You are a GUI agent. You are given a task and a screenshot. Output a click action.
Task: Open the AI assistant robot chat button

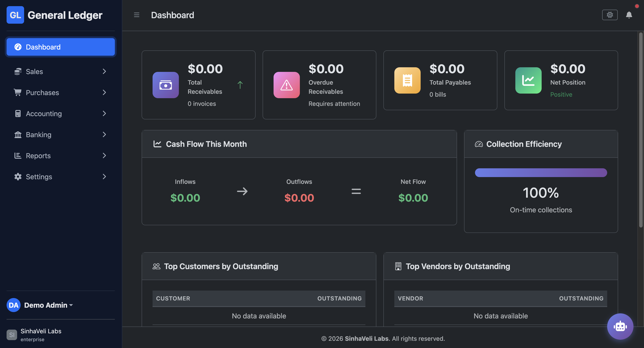tap(620, 326)
